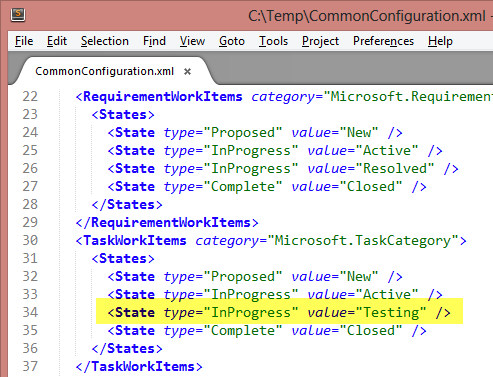
Task: Click the Sublime Text app icon
Action: click(x=18, y=15)
